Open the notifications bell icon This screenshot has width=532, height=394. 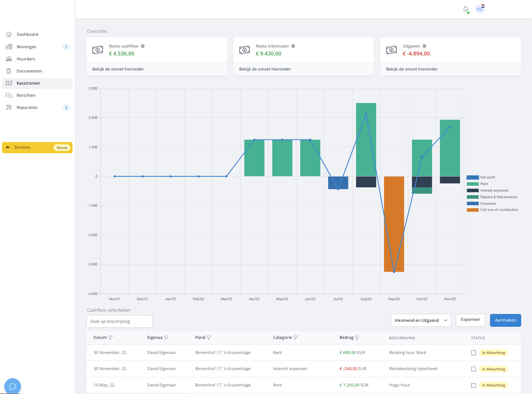466,9
